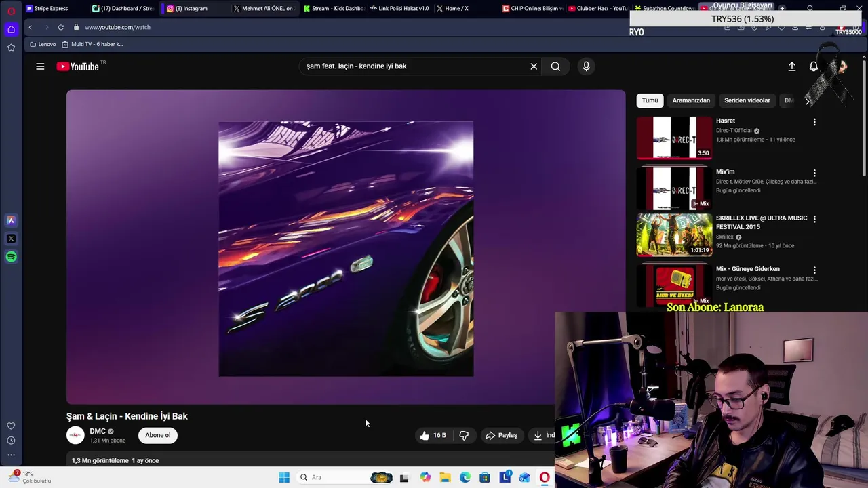
Task: Show more filter chips with arrow
Action: (807, 100)
